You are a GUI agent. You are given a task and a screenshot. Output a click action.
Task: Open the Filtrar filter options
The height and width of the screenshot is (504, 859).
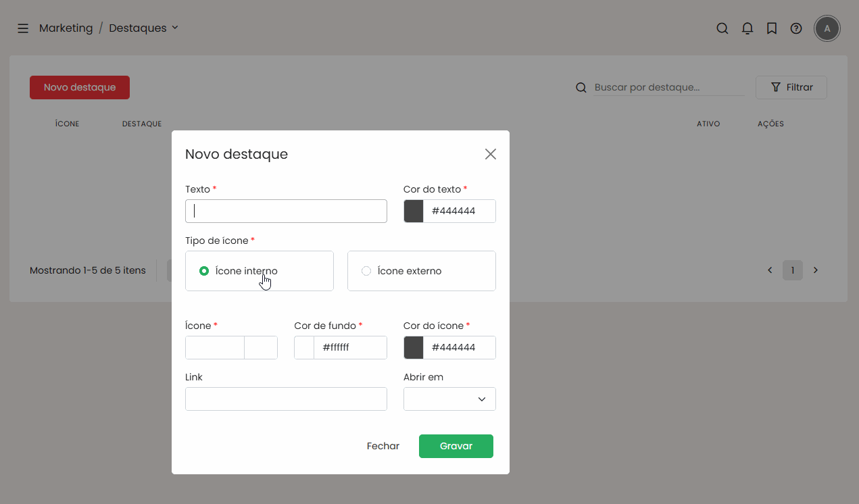tap(791, 87)
